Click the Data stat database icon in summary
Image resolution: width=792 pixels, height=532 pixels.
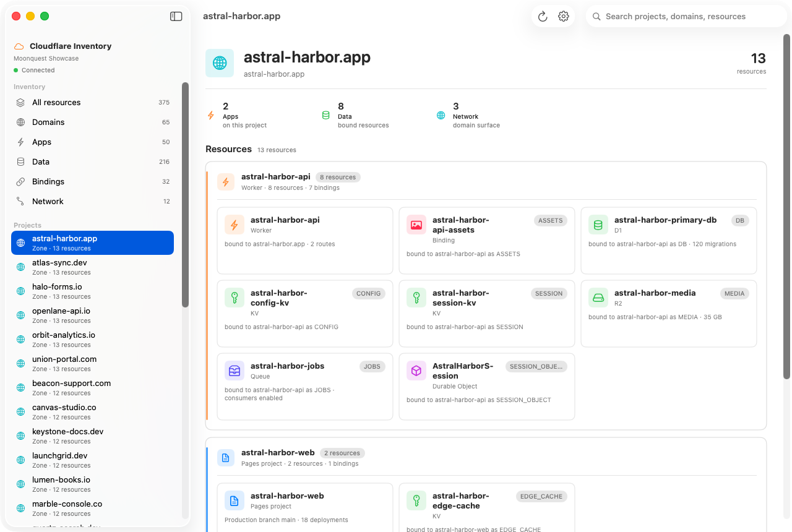326,116
